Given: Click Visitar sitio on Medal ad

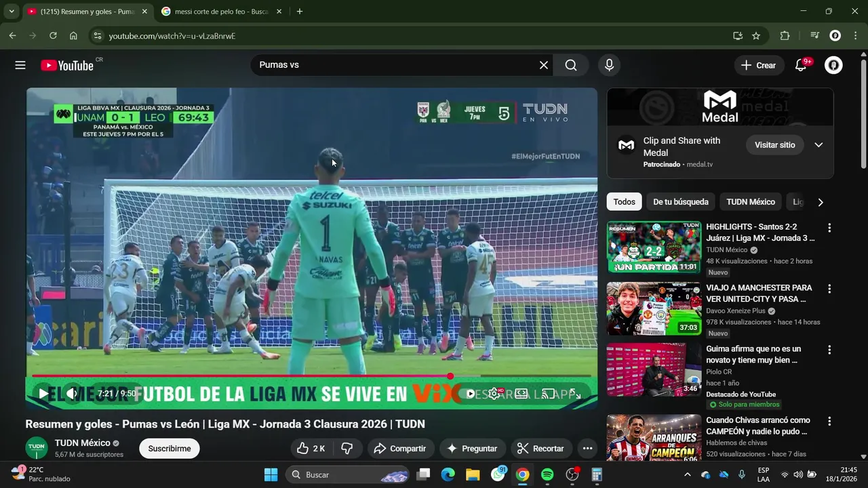Looking at the screenshot, I should 775,145.
